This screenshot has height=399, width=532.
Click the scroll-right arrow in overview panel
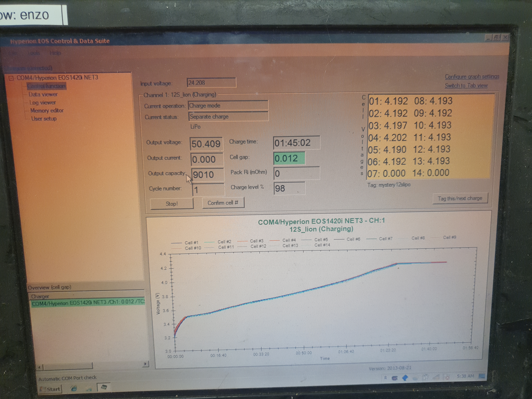(145, 364)
